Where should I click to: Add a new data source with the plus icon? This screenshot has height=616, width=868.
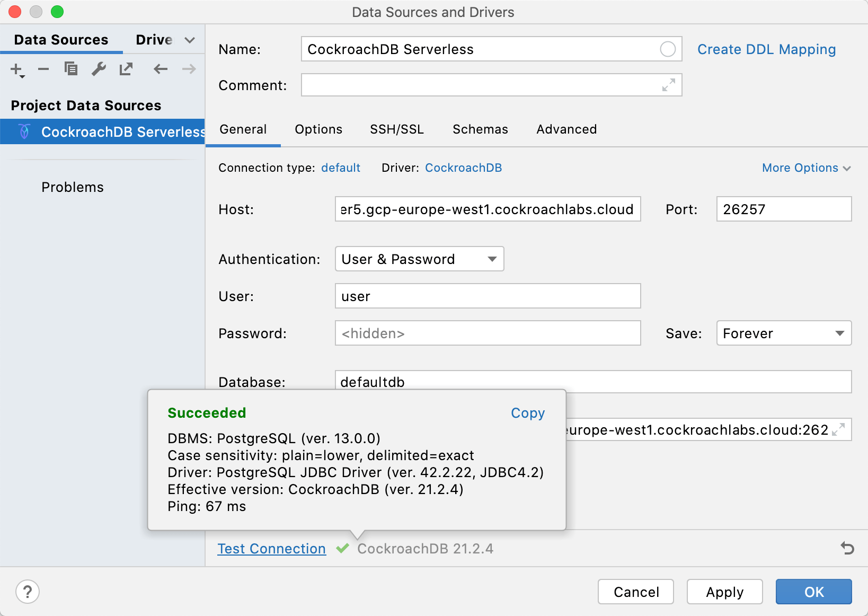[16, 69]
